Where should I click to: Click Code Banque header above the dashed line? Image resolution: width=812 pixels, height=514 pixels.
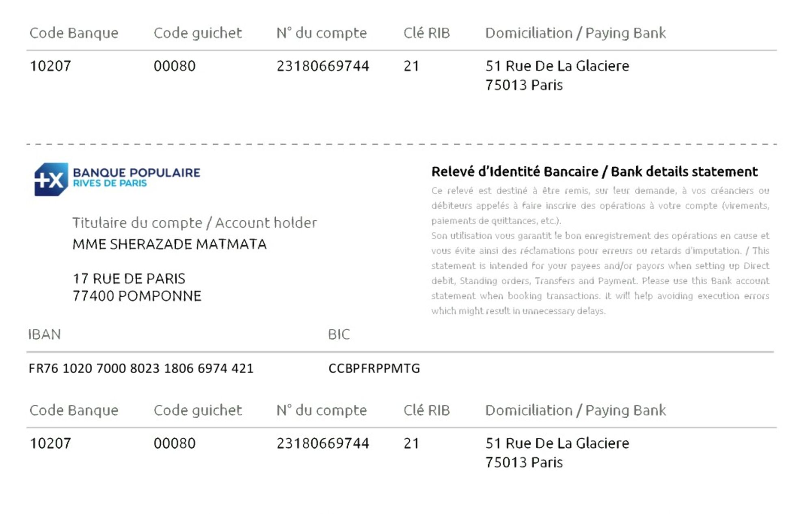pos(74,33)
